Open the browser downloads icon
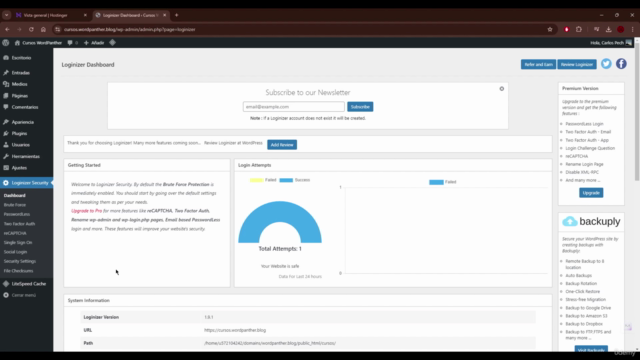The width and height of the screenshot is (640, 360). pos(609,29)
